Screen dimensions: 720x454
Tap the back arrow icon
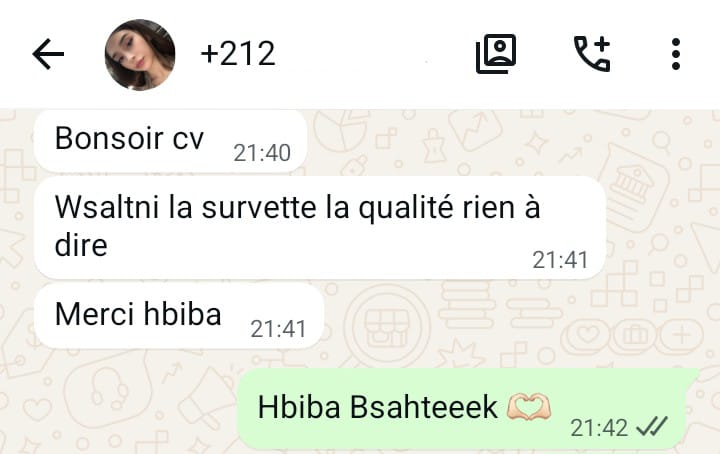click(48, 54)
